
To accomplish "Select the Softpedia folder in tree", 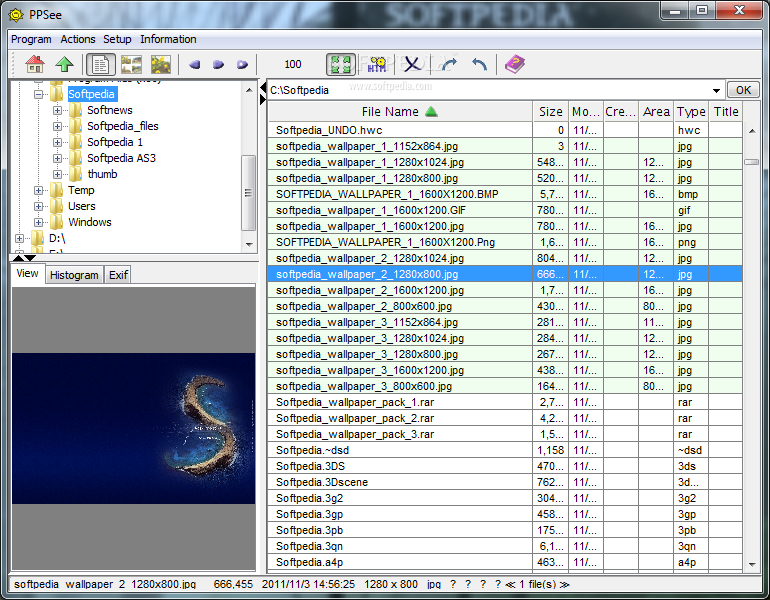I will (91, 94).
